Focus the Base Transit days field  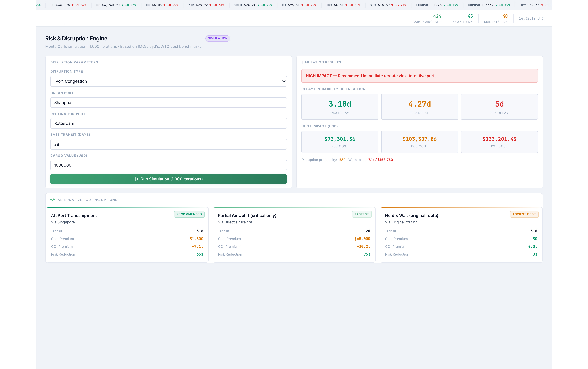[x=168, y=144]
